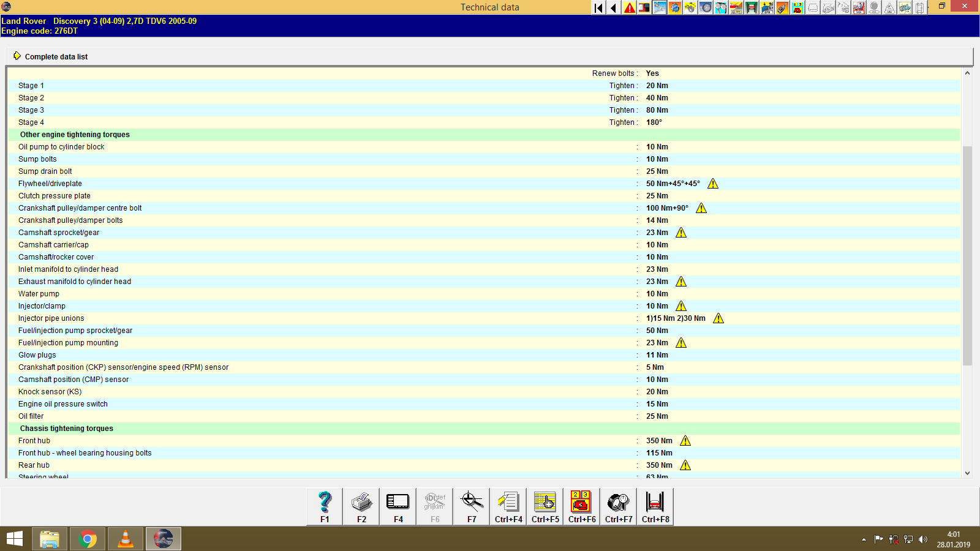Click the Complete data list header

pos(489,56)
